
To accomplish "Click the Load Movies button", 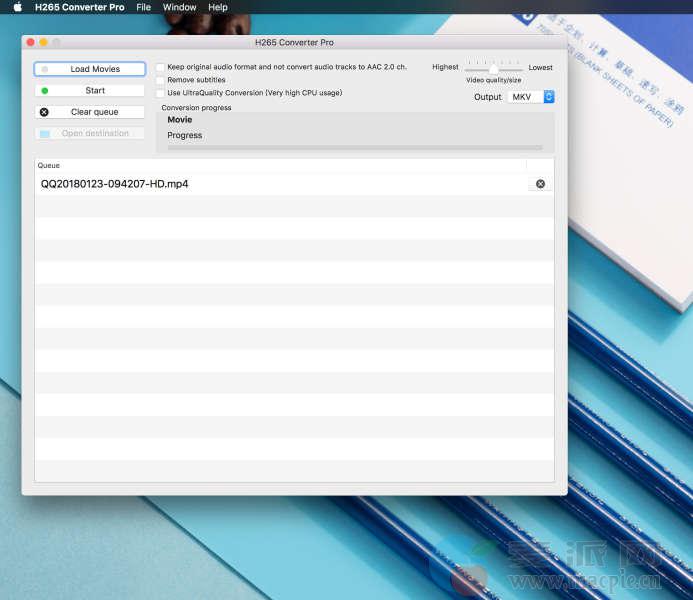I will [x=90, y=69].
